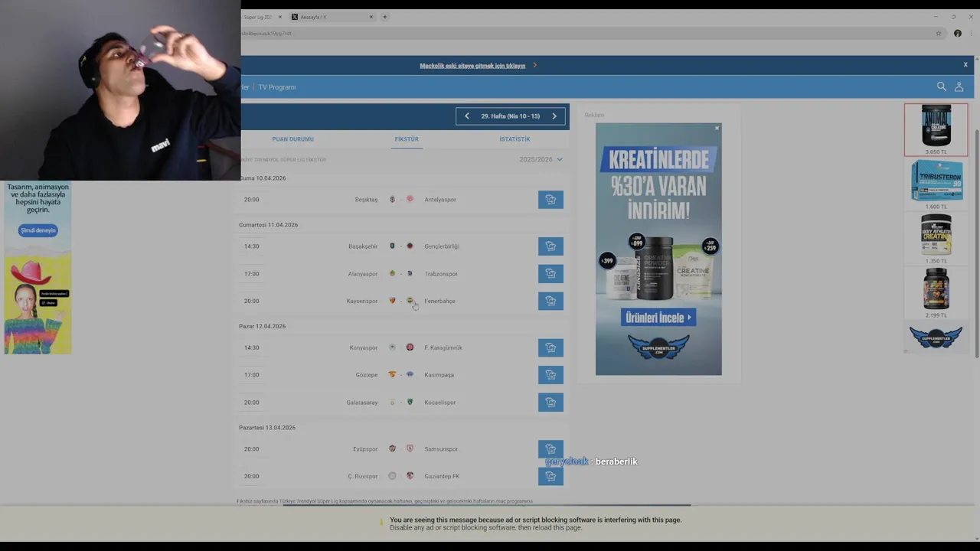Click the Gençlerbirliği team crest

click(x=410, y=246)
